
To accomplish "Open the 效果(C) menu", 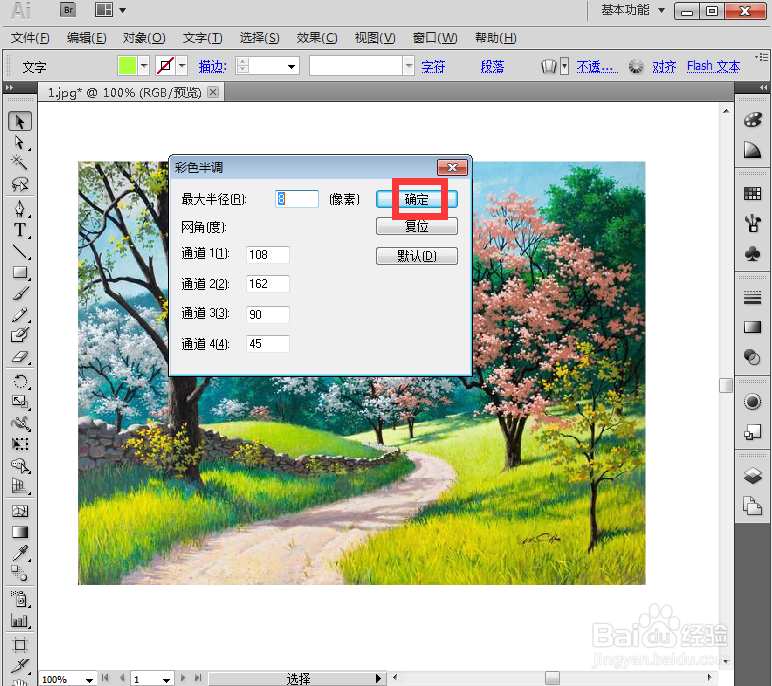I will (317, 38).
